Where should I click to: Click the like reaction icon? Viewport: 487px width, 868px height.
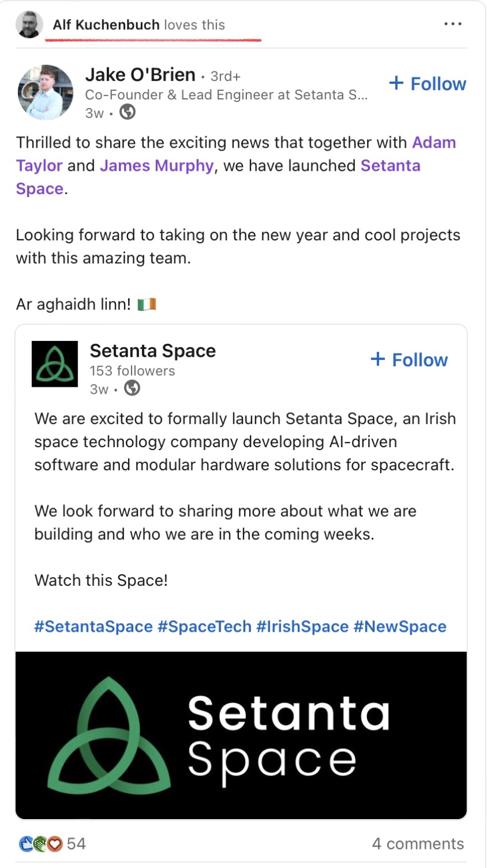click(x=26, y=844)
